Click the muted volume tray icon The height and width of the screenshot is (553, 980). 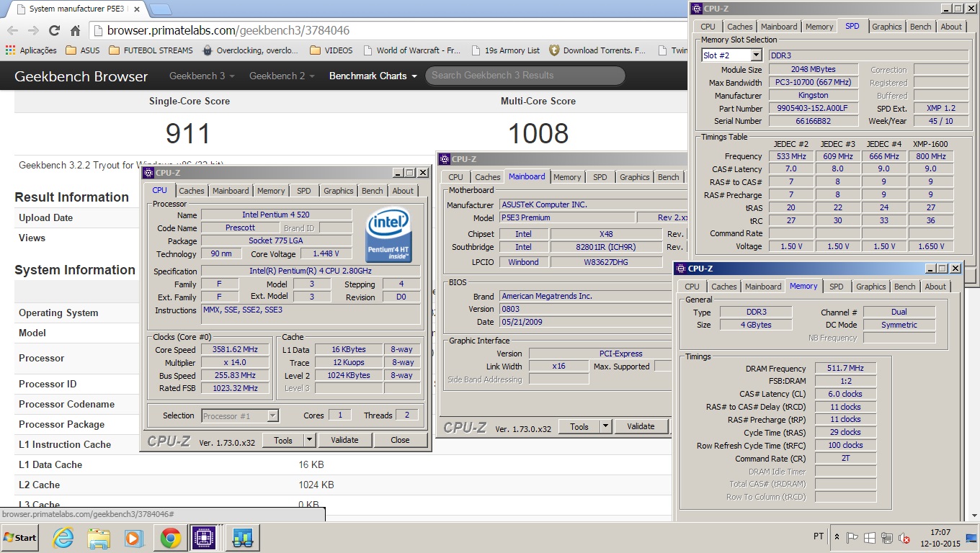[904, 537]
